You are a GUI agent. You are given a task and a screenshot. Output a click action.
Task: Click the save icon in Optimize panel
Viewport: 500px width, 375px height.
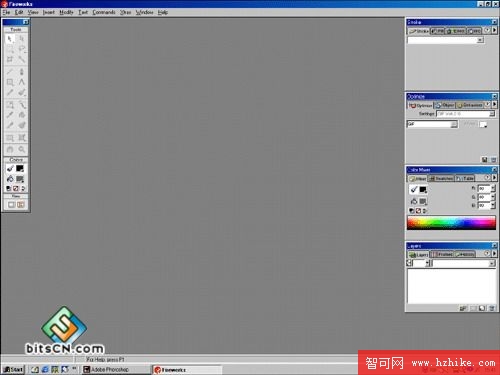tap(485, 160)
